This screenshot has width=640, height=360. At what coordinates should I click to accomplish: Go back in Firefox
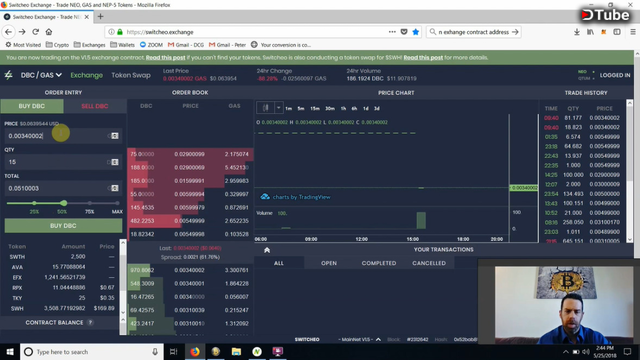[9, 32]
